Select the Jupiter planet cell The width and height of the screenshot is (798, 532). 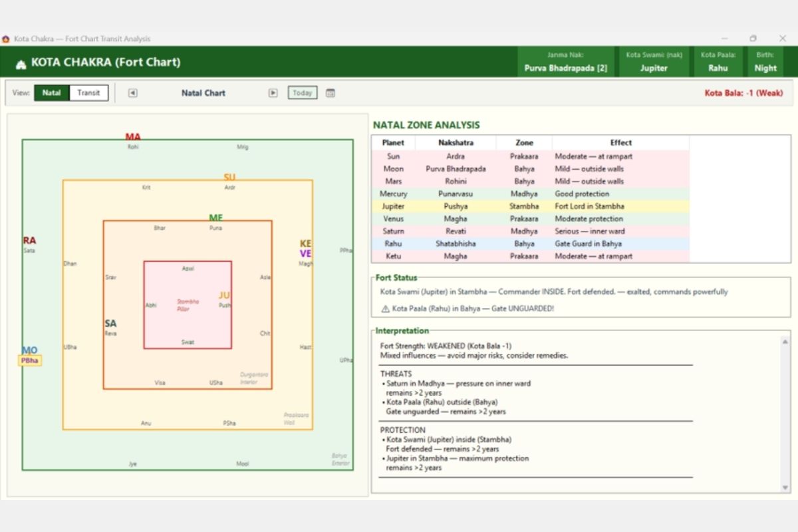(393, 206)
